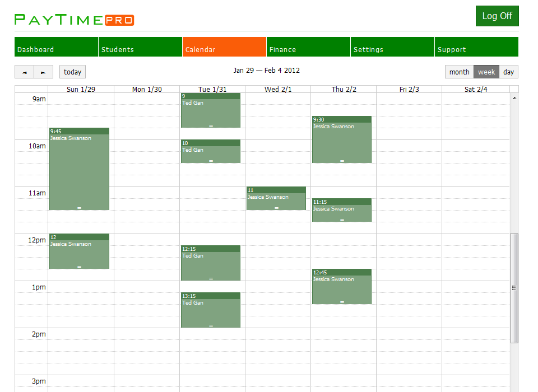Click the 11am time label
The height and width of the screenshot is (392, 538).
(x=37, y=193)
